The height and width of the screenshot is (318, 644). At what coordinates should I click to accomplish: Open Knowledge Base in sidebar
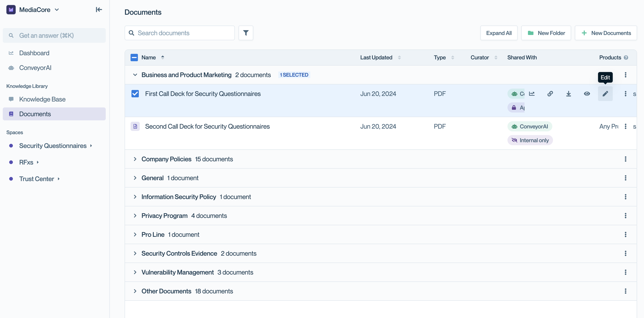(42, 99)
